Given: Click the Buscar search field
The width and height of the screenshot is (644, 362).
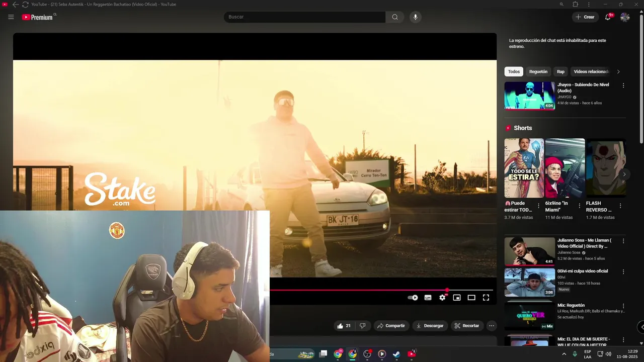Looking at the screenshot, I should click(304, 17).
